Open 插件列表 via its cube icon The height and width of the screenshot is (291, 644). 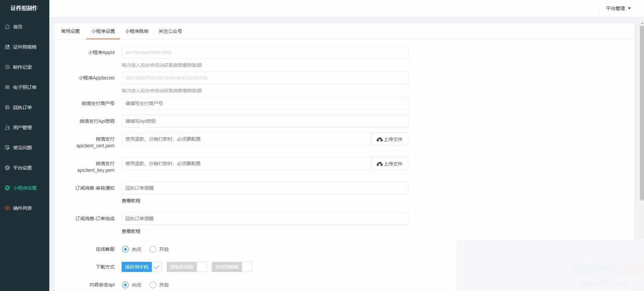7,208
